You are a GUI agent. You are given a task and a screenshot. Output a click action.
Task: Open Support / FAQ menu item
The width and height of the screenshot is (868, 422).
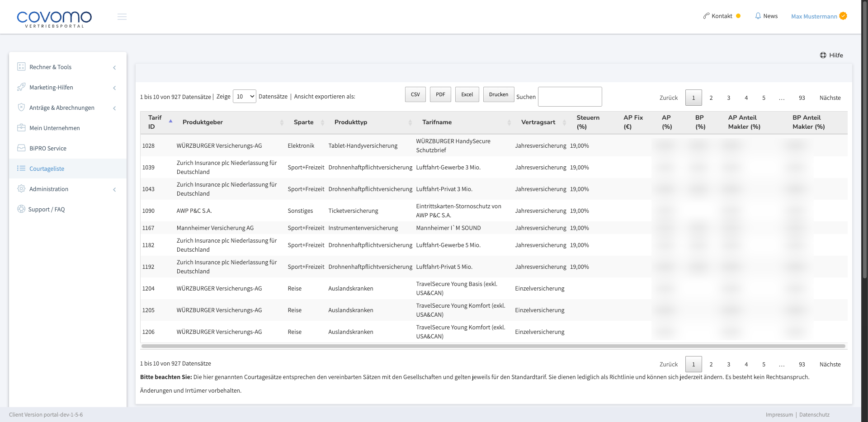[68, 209]
